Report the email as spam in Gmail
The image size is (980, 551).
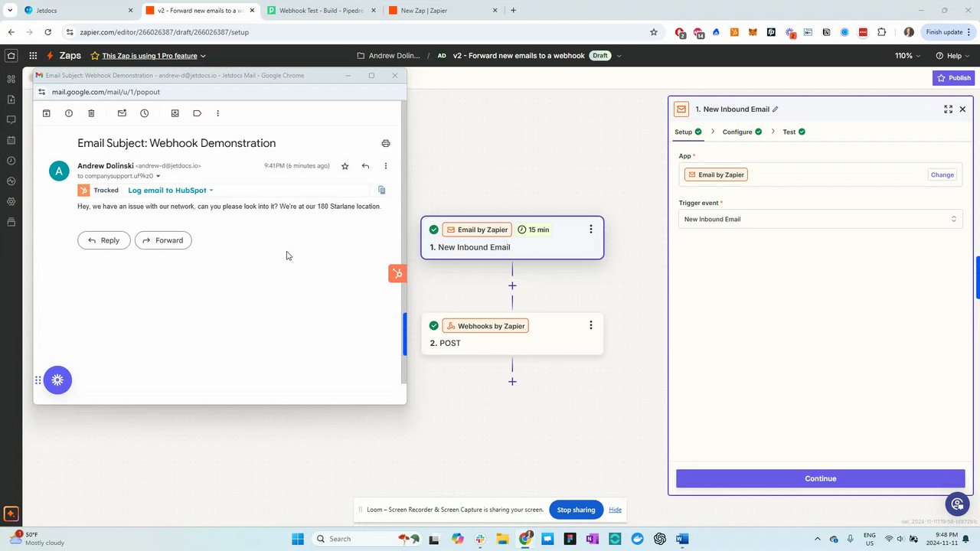(x=69, y=113)
